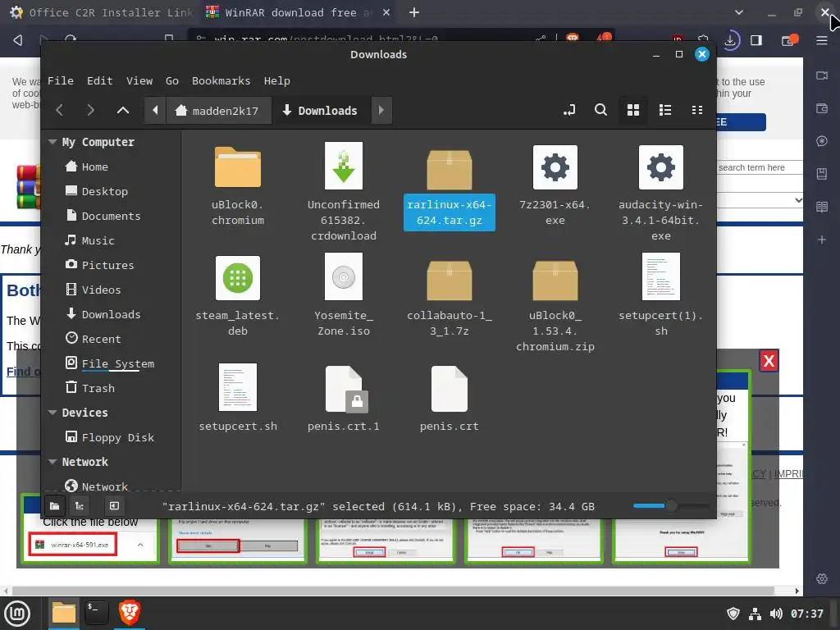
Task: Go back in file manager history
Action: (x=59, y=111)
